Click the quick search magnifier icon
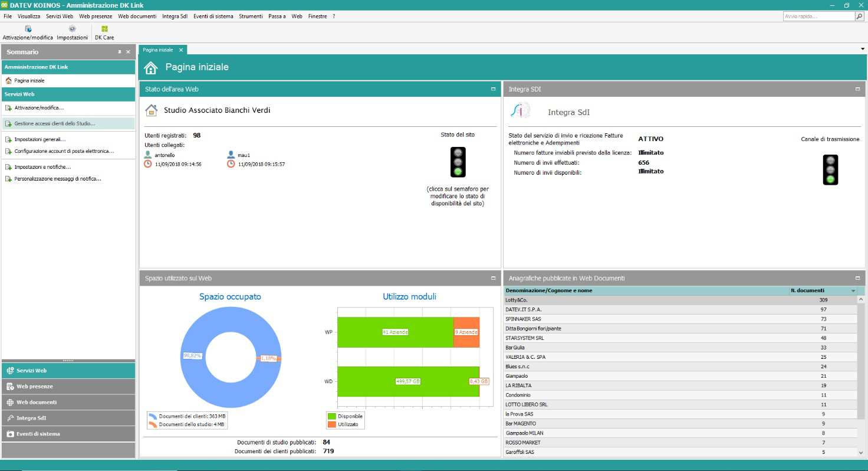The height and width of the screenshot is (471, 868). coord(859,17)
